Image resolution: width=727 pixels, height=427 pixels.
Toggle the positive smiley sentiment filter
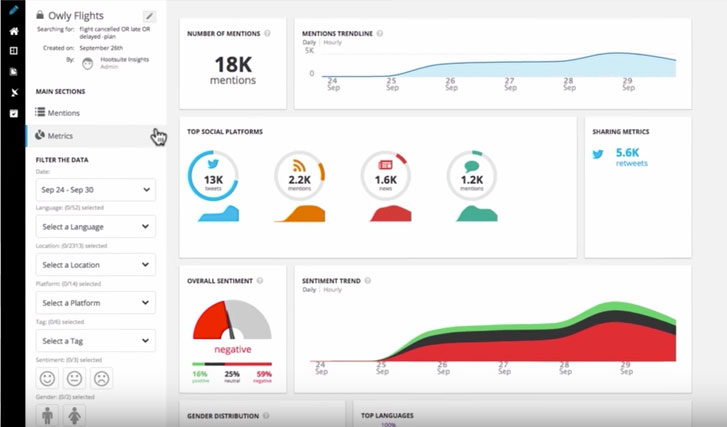click(47, 378)
